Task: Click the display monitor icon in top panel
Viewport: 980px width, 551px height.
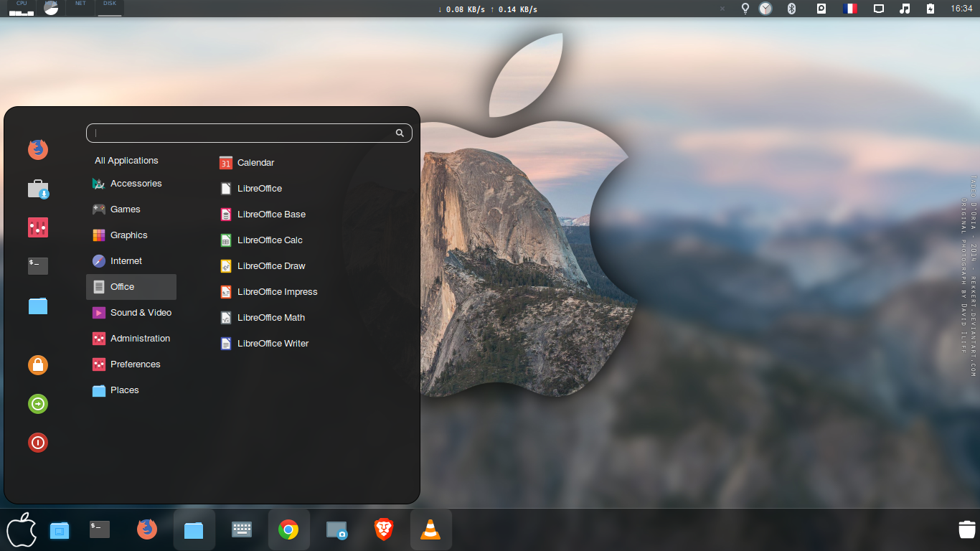Action: click(x=879, y=9)
